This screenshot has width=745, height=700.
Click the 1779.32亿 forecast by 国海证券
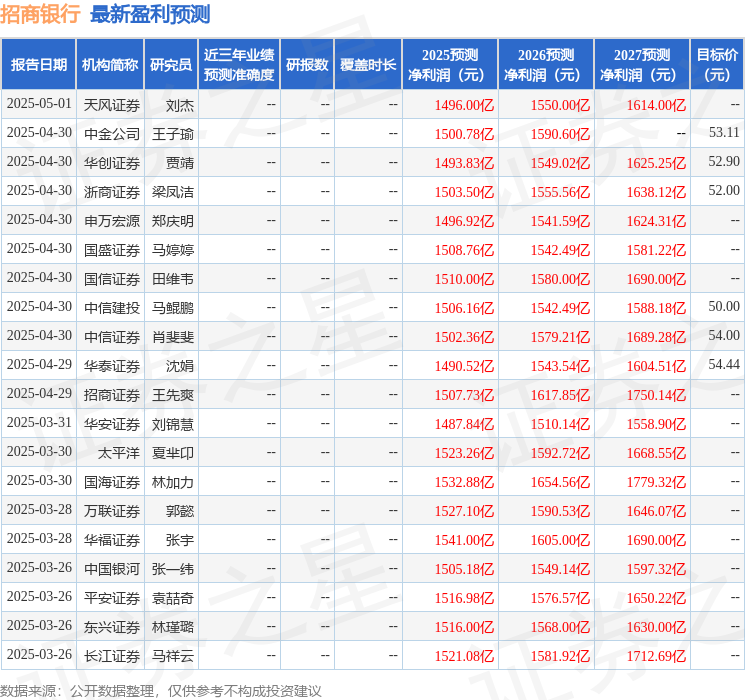point(655,481)
